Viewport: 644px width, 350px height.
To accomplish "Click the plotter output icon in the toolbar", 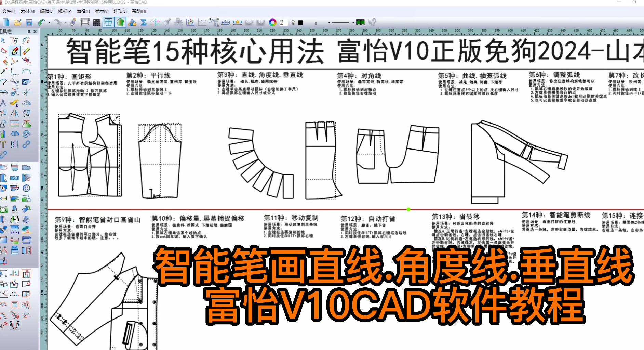I will coord(85,22).
